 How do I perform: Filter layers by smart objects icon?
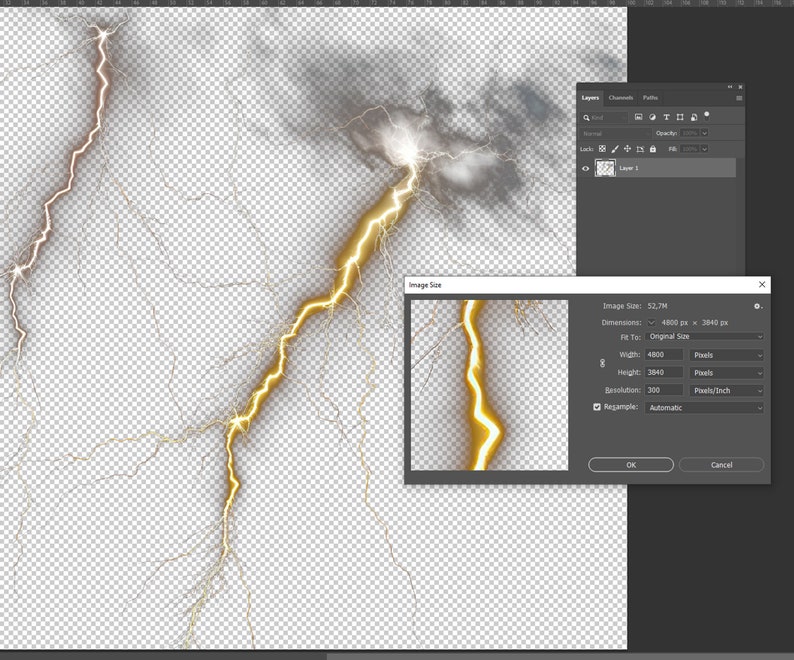(694, 117)
